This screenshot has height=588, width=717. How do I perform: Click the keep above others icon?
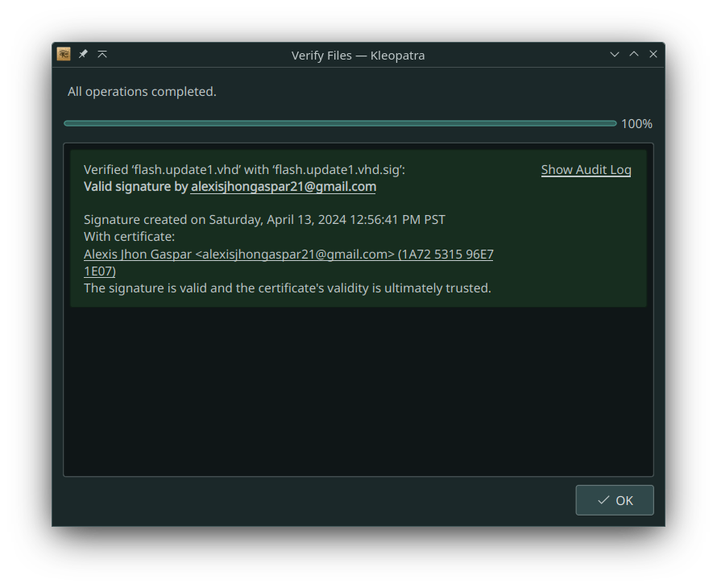click(x=102, y=55)
